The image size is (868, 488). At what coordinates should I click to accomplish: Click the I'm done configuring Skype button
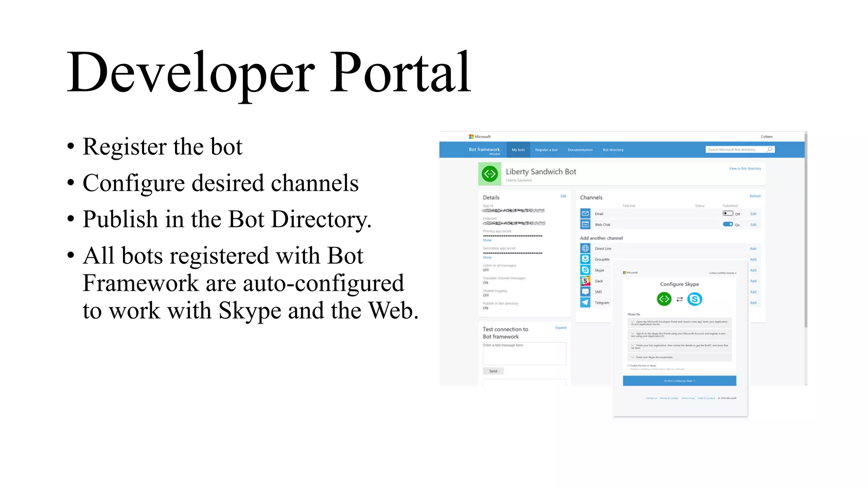click(679, 381)
